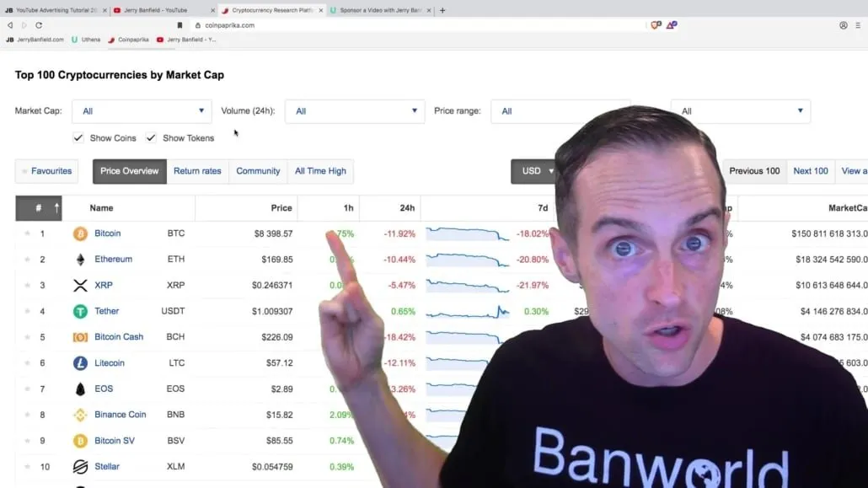Viewport: 868px width, 488px height.
Task: Click the Next 100 button
Action: [811, 171]
